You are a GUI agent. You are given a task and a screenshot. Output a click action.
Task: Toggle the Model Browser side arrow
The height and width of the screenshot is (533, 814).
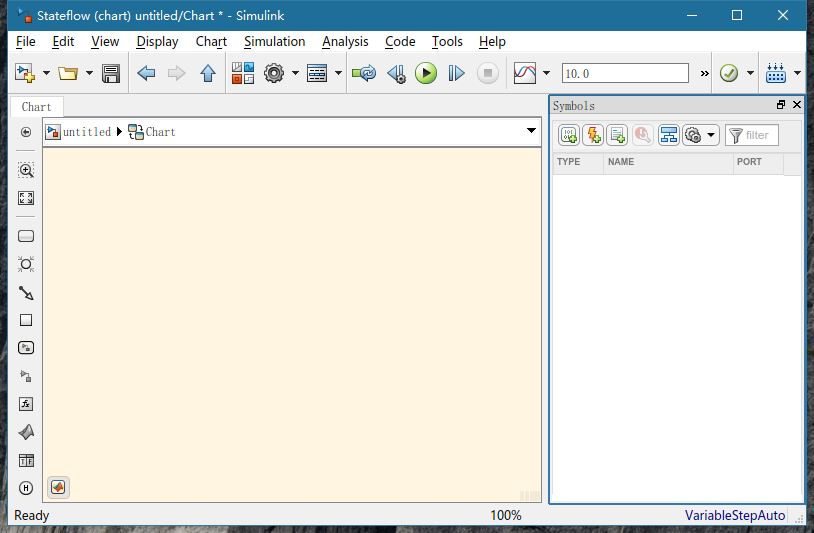(x=26, y=132)
